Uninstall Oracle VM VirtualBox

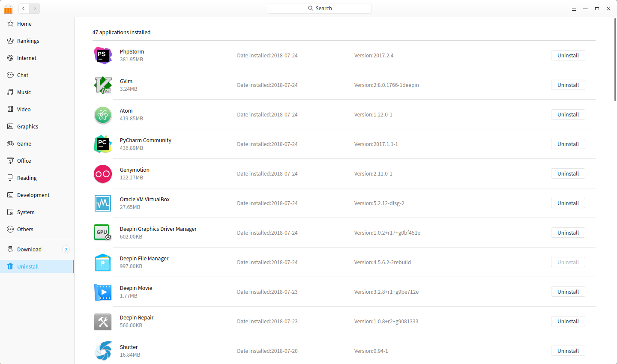tap(568, 203)
